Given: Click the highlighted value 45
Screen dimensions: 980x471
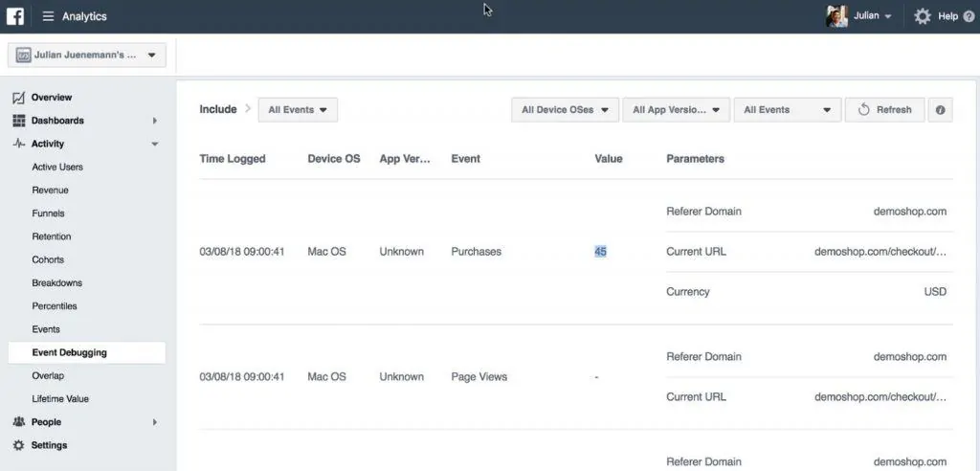Looking at the screenshot, I should click(x=600, y=252).
